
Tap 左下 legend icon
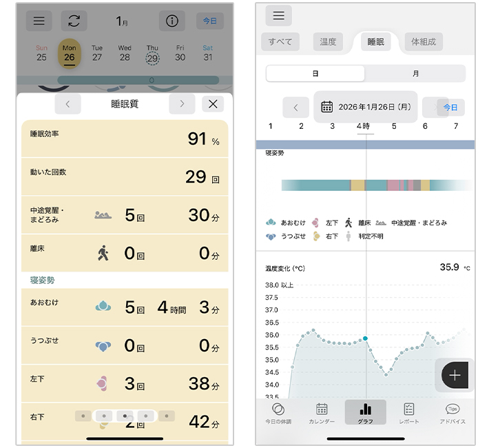pyautogui.click(x=315, y=223)
